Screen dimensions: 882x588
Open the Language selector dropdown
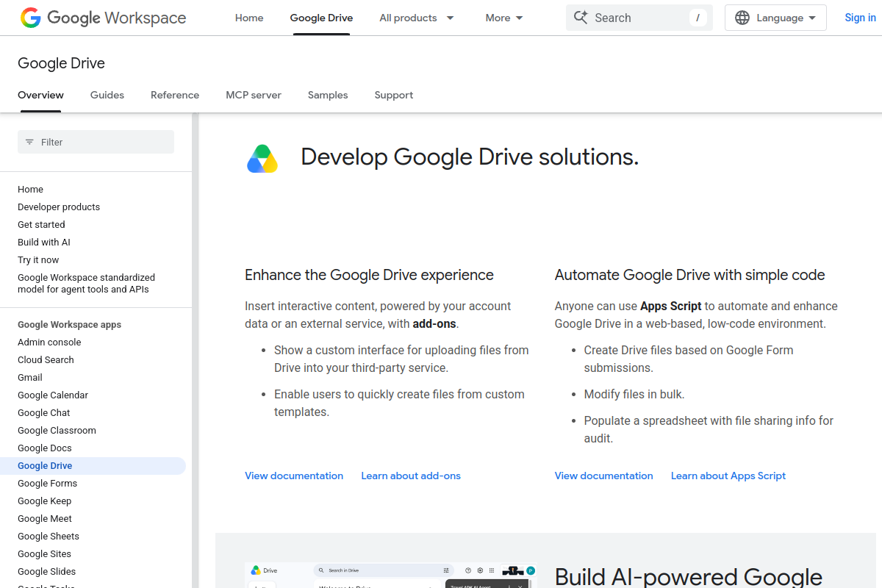(775, 18)
